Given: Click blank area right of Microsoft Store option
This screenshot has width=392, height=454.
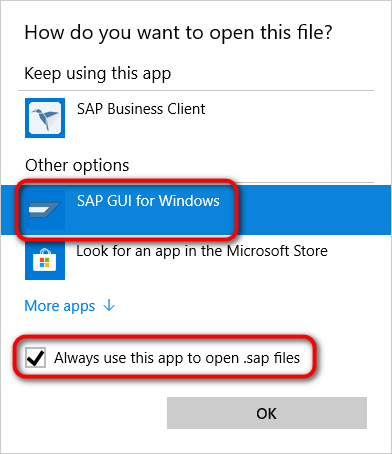Looking at the screenshot, I should pyautogui.click(x=353, y=260).
